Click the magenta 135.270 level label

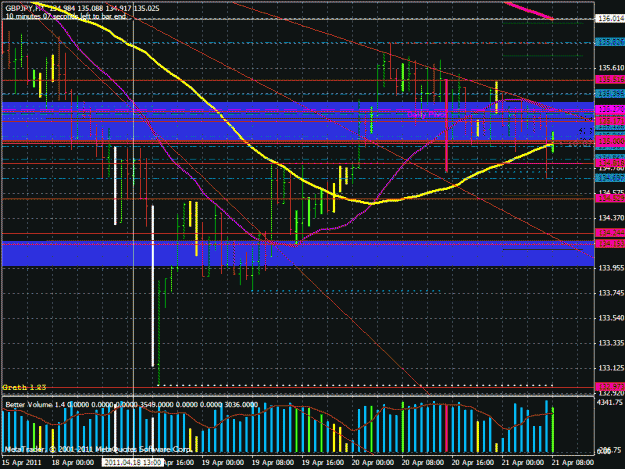coord(610,109)
